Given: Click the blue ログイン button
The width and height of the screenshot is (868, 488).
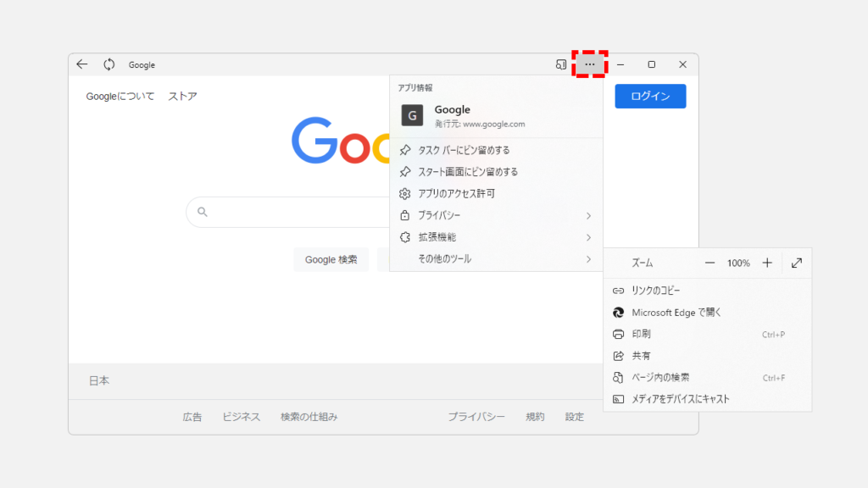Looking at the screenshot, I should point(650,97).
